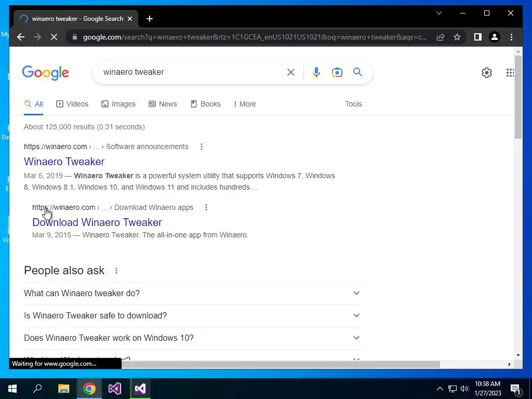Open the notification center icon

(516, 389)
